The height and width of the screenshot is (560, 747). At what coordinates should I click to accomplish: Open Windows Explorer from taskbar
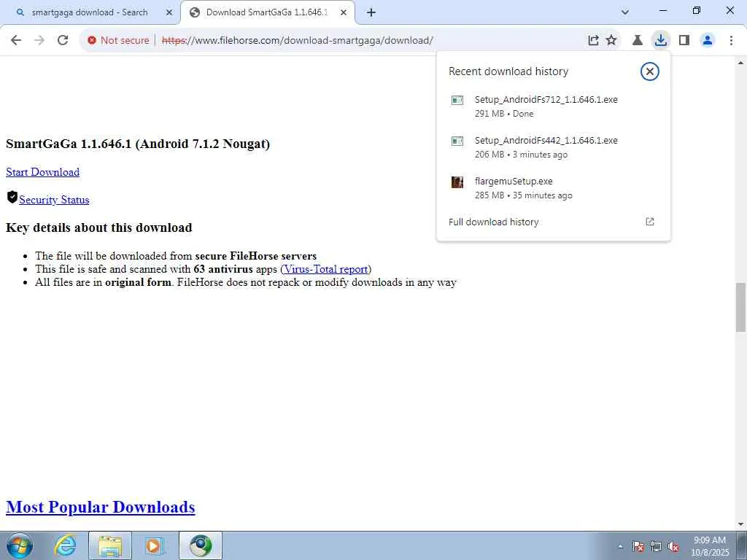click(110, 545)
